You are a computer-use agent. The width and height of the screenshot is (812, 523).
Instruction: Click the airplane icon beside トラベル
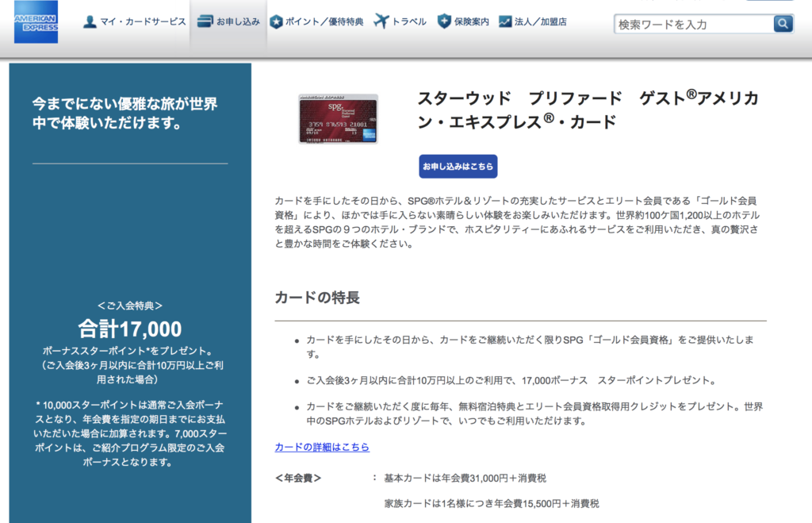[x=381, y=21]
